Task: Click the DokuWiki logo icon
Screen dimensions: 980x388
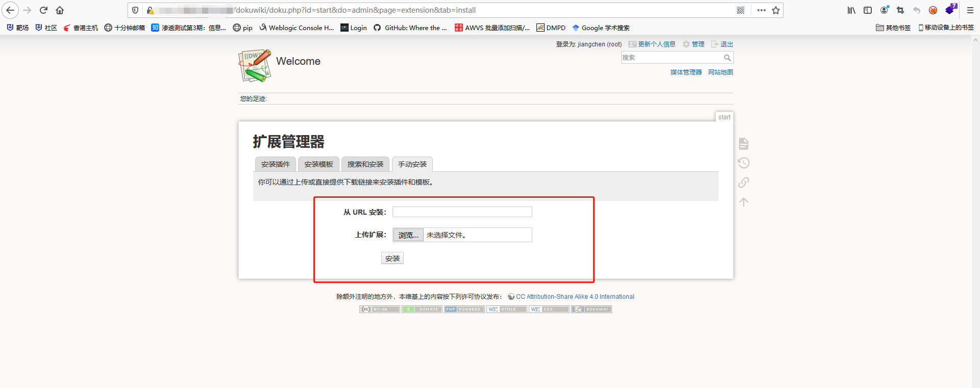Action: 255,66
